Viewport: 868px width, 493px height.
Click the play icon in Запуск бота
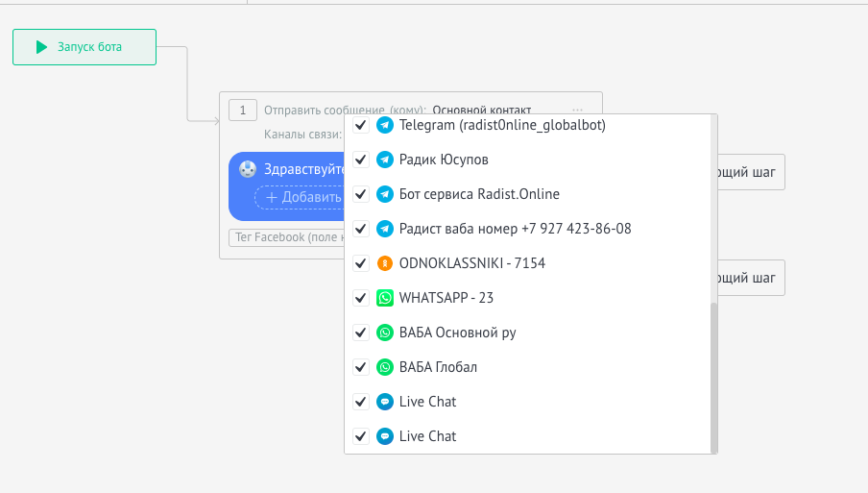coord(41,47)
